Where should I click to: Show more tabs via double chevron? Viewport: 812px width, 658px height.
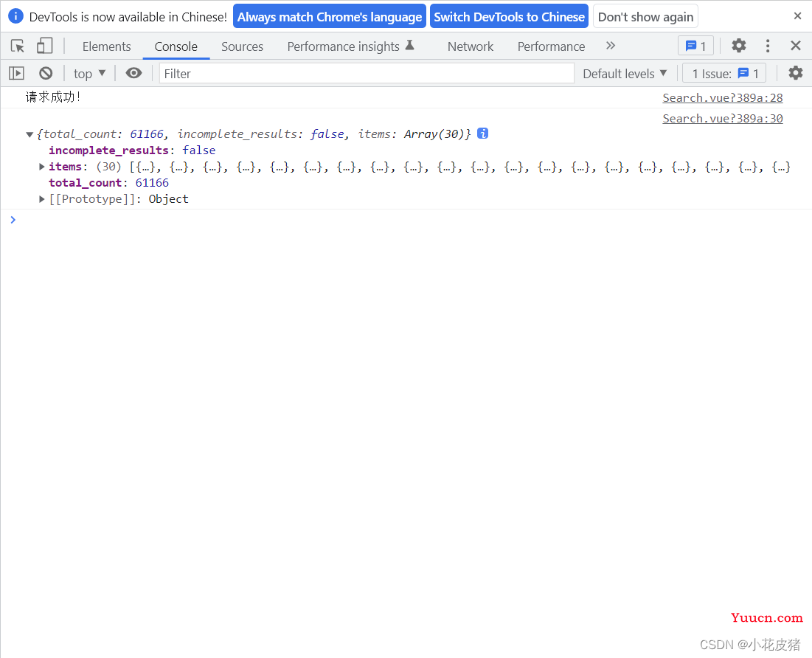611,46
